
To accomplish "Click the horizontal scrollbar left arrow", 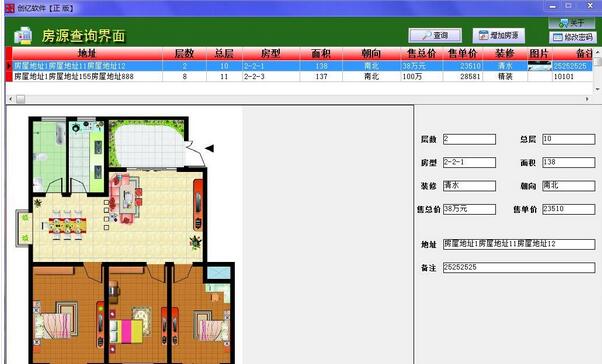I will 10,99.
